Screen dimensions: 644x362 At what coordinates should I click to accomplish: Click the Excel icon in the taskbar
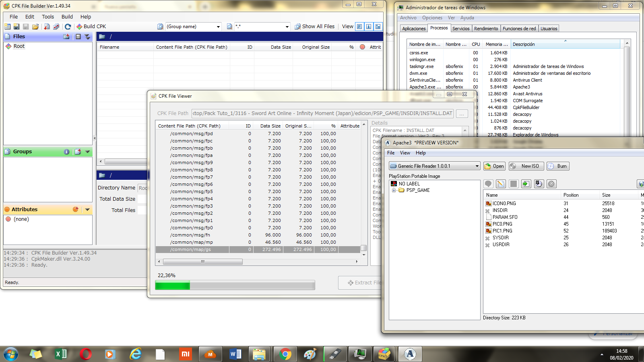61,354
